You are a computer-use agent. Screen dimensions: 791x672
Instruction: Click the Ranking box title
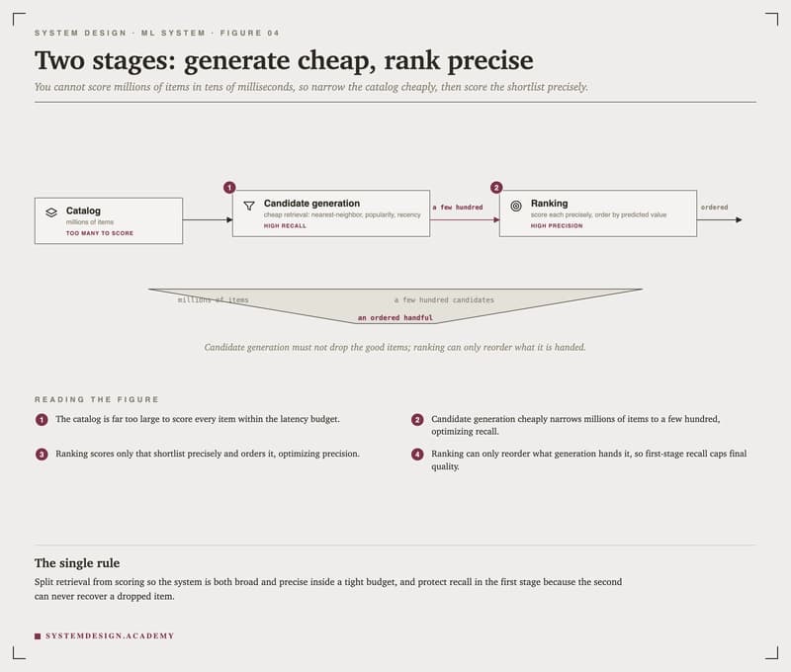click(x=550, y=204)
